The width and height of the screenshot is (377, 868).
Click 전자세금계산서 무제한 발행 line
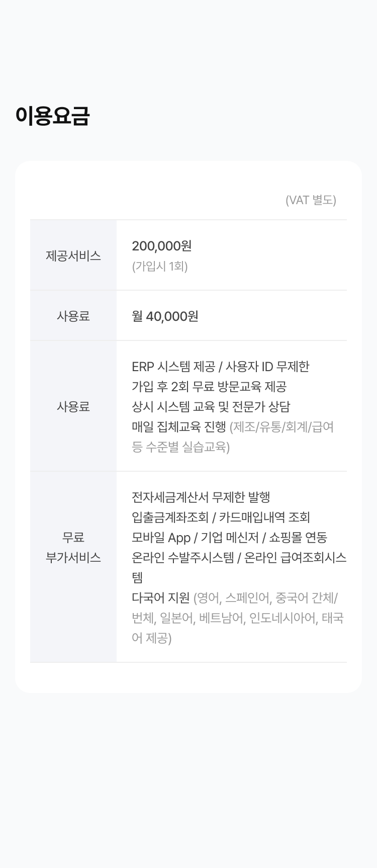pos(201,497)
